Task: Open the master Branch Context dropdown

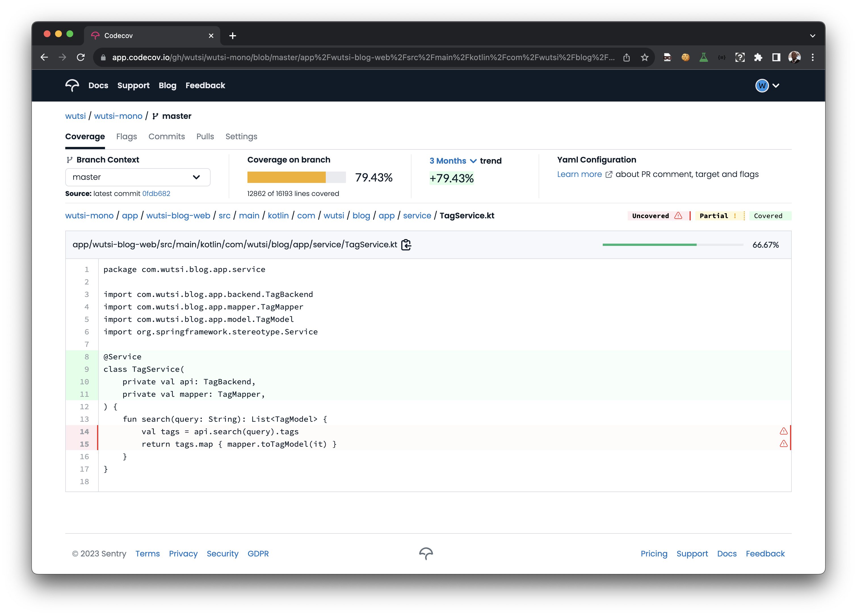Action: click(138, 177)
